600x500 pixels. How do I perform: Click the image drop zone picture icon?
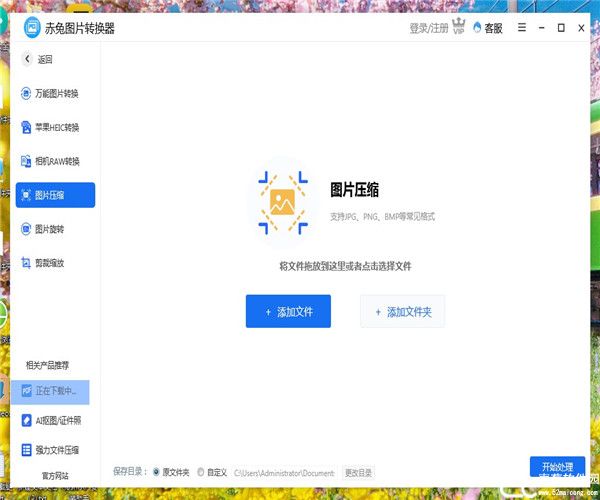(282, 203)
